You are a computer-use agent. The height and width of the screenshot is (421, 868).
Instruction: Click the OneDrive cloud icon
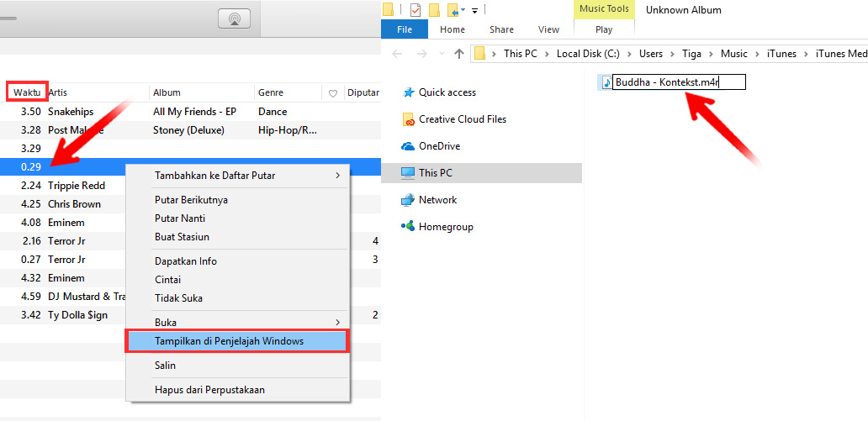[x=408, y=146]
